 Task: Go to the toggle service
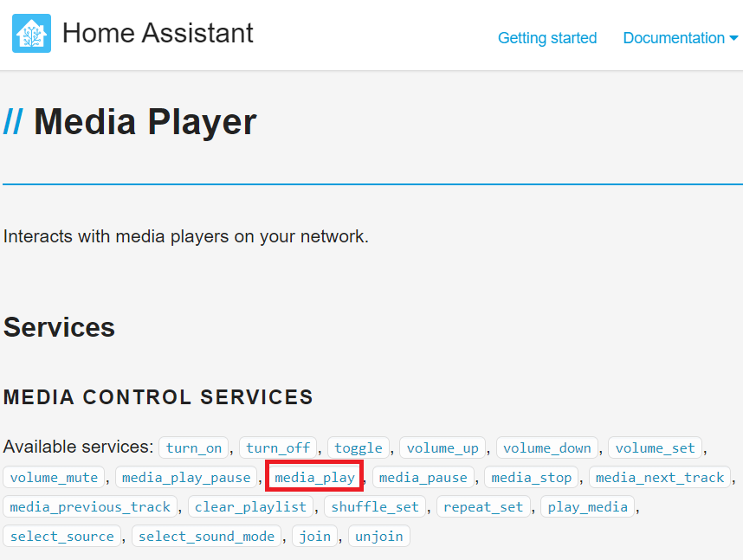point(359,447)
